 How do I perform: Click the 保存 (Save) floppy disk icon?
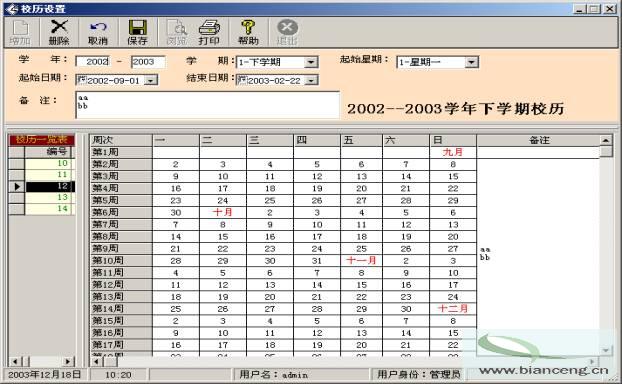coord(138,27)
